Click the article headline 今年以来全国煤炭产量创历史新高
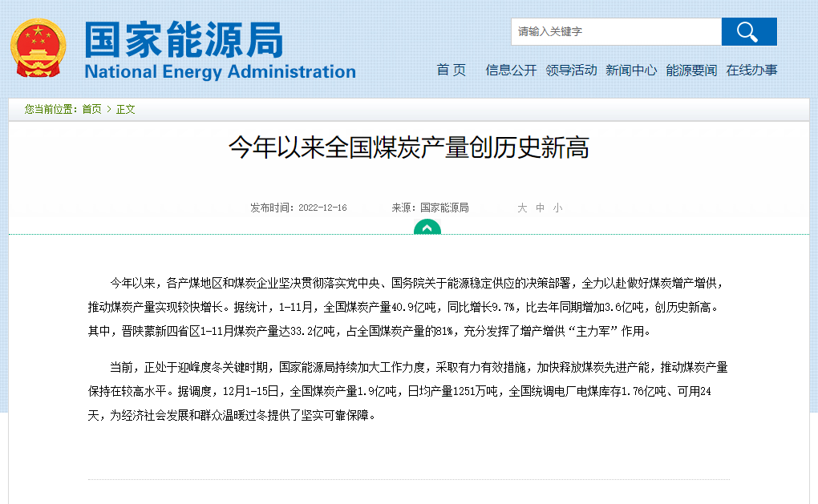The width and height of the screenshot is (818, 504). (x=409, y=147)
